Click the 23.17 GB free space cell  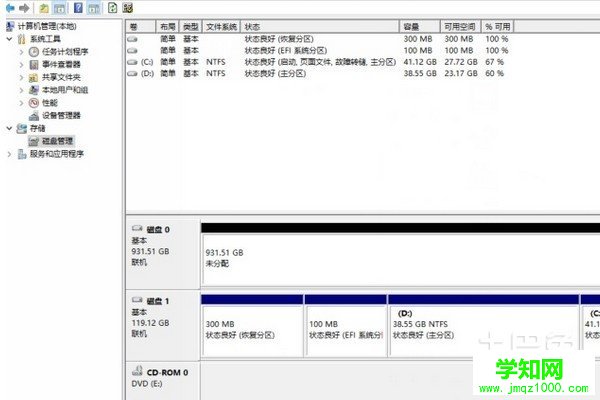[x=461, y=73]
